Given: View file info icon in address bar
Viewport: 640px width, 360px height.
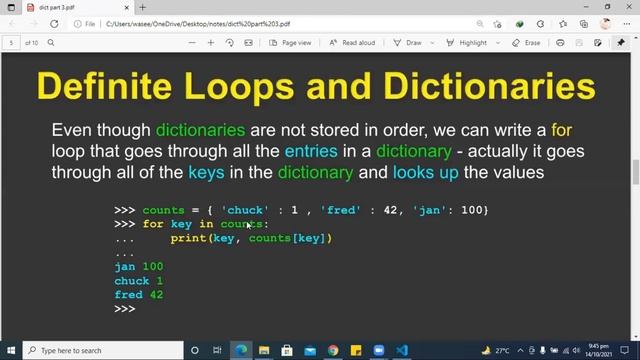Looking at the screenshot, I should pyautogui.click(x=78, y=24).
